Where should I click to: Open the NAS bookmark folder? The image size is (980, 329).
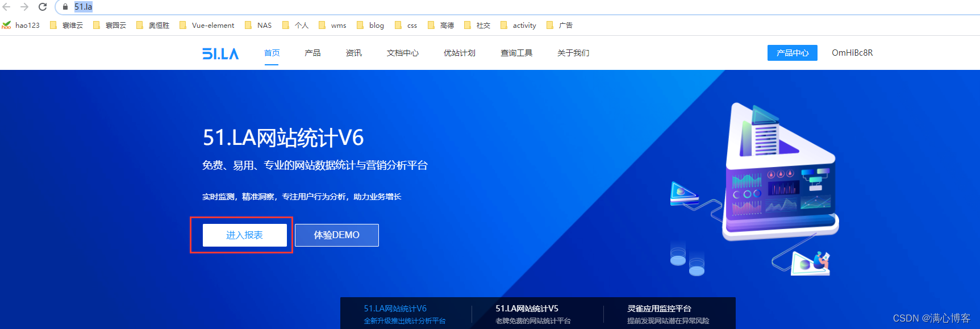(258, 25)
